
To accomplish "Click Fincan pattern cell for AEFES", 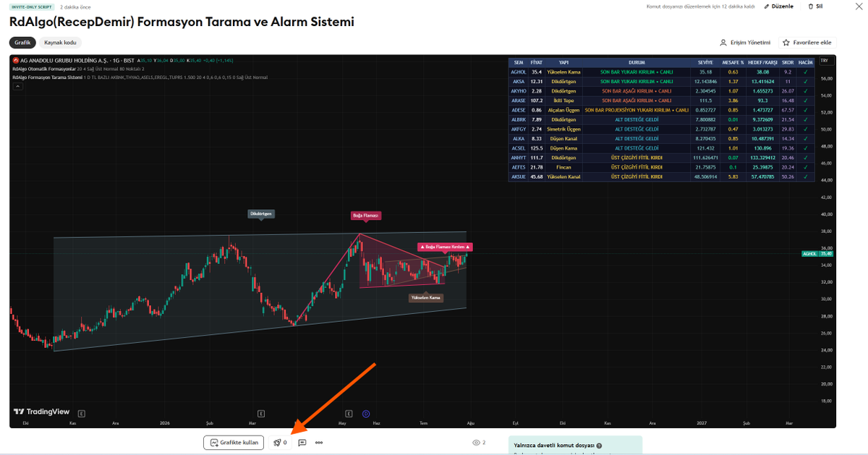I will tap(564, 167).
